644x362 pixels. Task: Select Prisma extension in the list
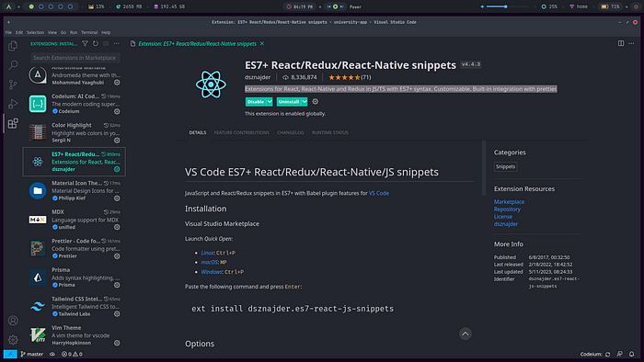point(74,277)
